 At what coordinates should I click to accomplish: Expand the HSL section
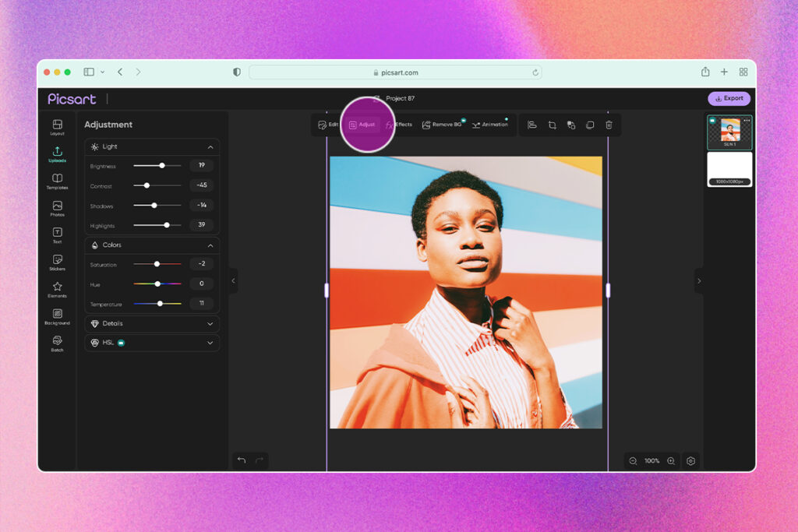tap(210, 343)
